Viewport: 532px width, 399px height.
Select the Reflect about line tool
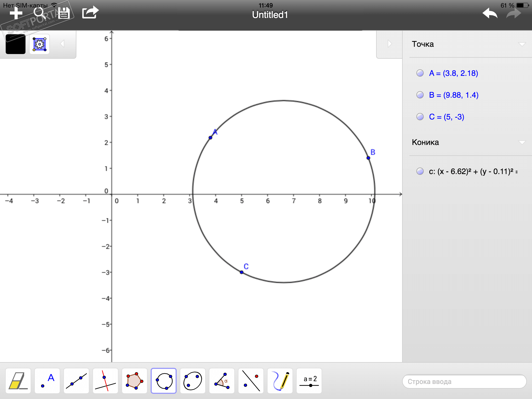pos(251,381)
